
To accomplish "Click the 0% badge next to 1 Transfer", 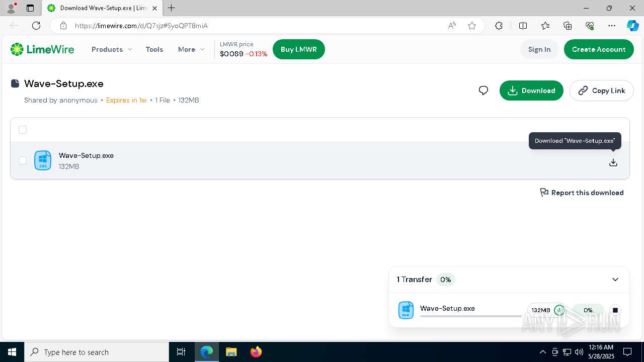I will coord(445,280).
